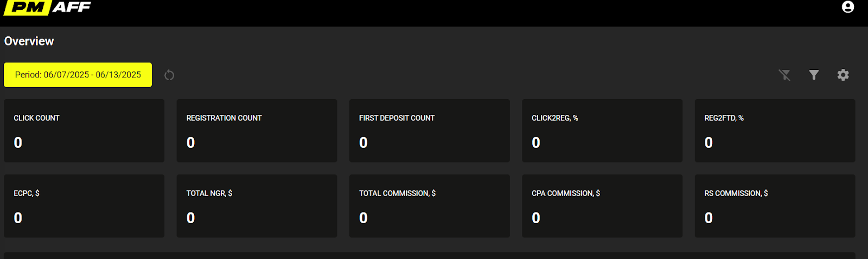Click the REG2FTD percentage card

(x=775, y=130)
